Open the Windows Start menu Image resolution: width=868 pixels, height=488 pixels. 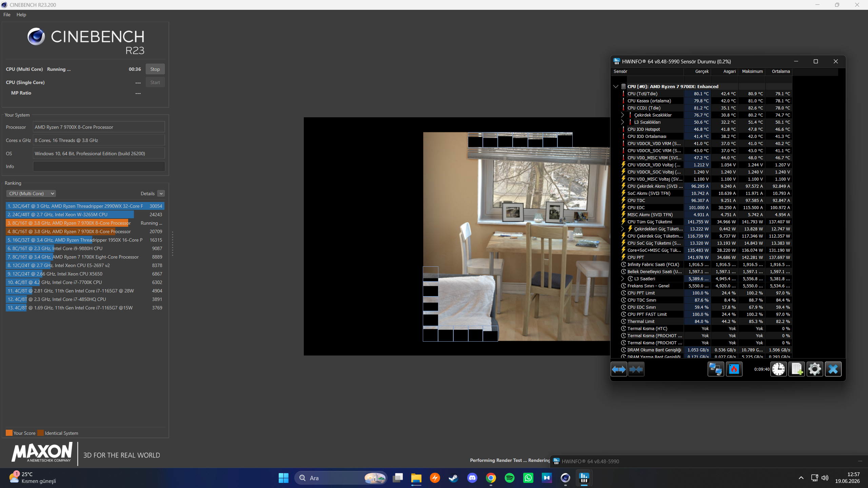point(283,478)
